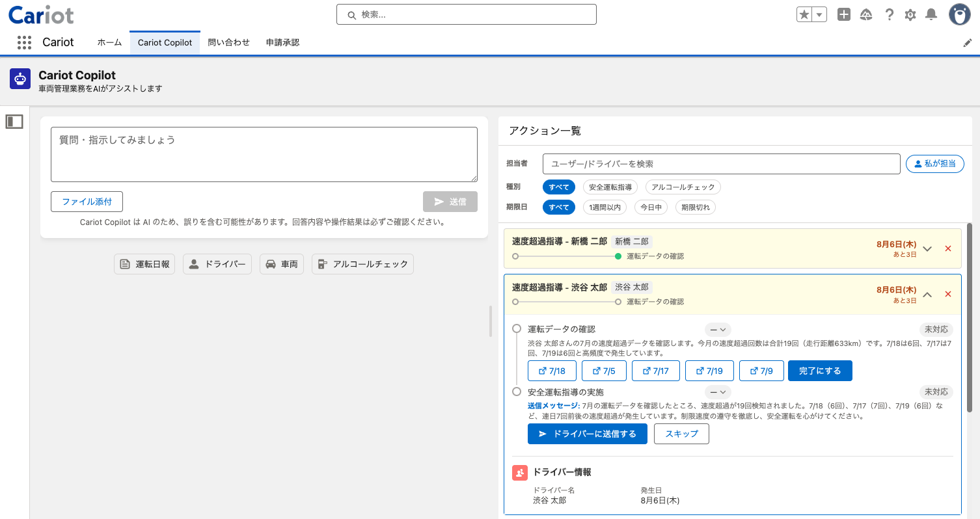980x519 pixels.
Task: Open the user profile avatar
Action: pyautogui.click(x=960, y=14)
